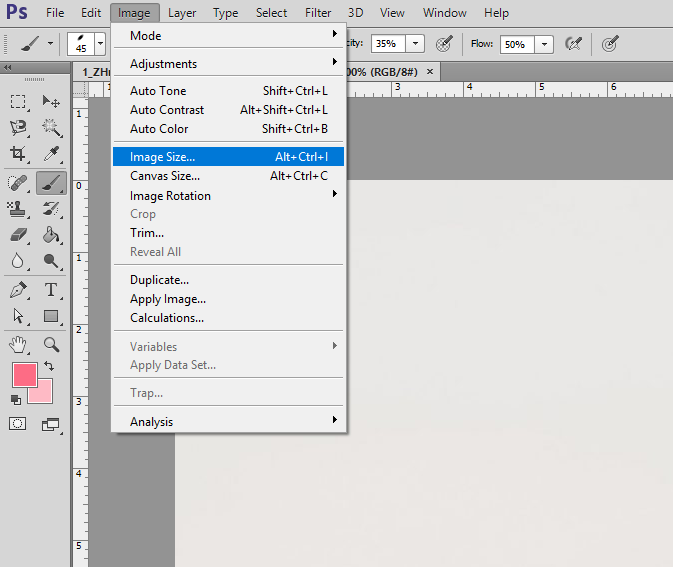The height and width of the screenshot is (567, 673).
Task: Toggle pressure for opacity button
Action: point(444,44)
